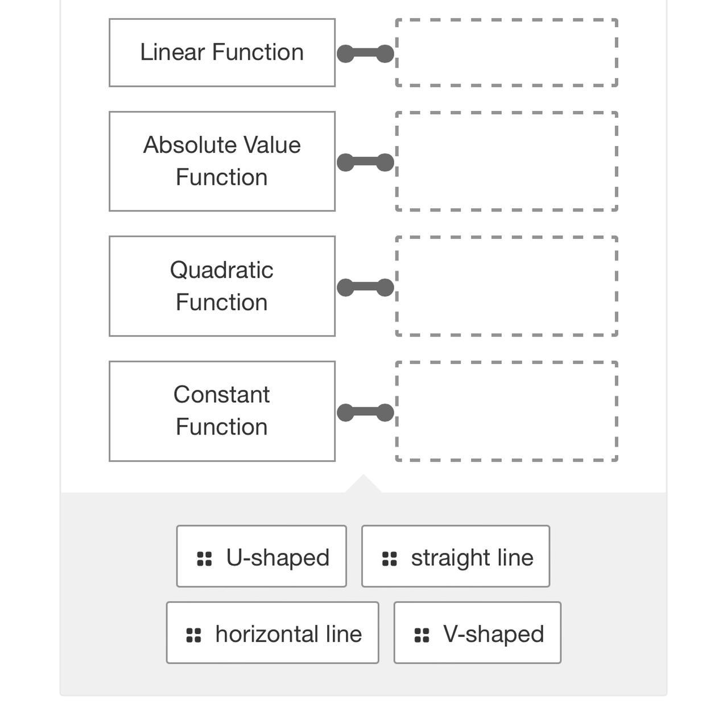Click the Linear Function term box
Screen dimensions: 727x728
[x=221, y=52]
